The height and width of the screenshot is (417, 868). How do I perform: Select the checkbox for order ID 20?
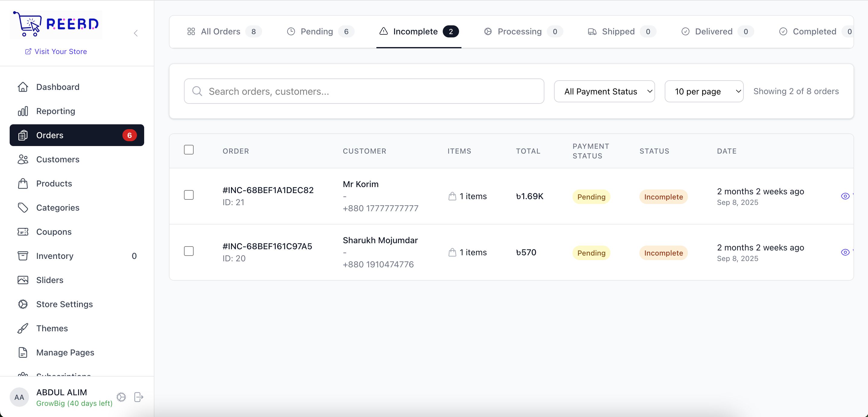189,251
